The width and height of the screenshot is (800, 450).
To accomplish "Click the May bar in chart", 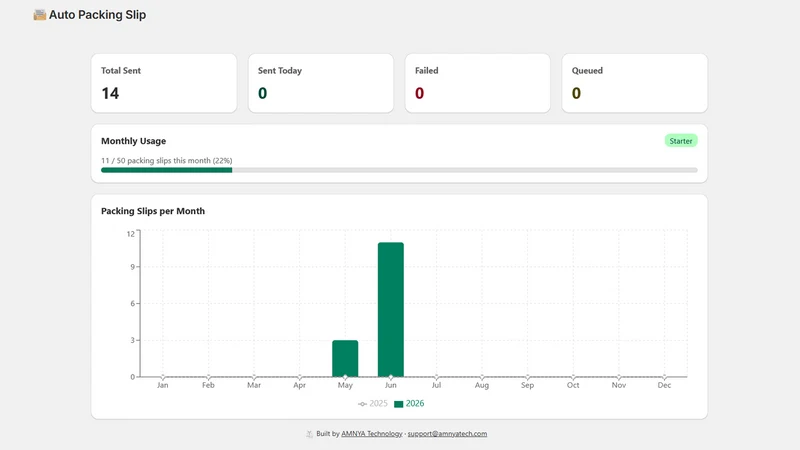I will coord(345,359).
